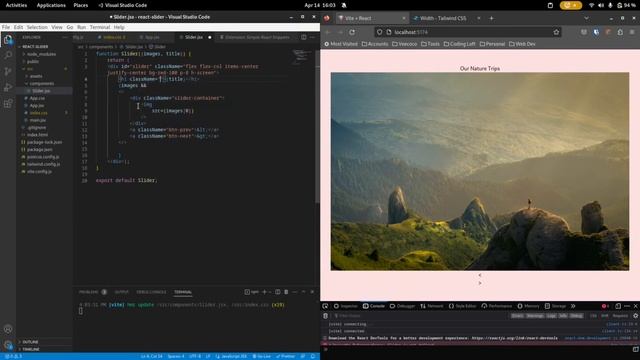Open the react-devtools link in console
Image resolution: width=640 pixels, height=360 pixels.
[515, 338]
